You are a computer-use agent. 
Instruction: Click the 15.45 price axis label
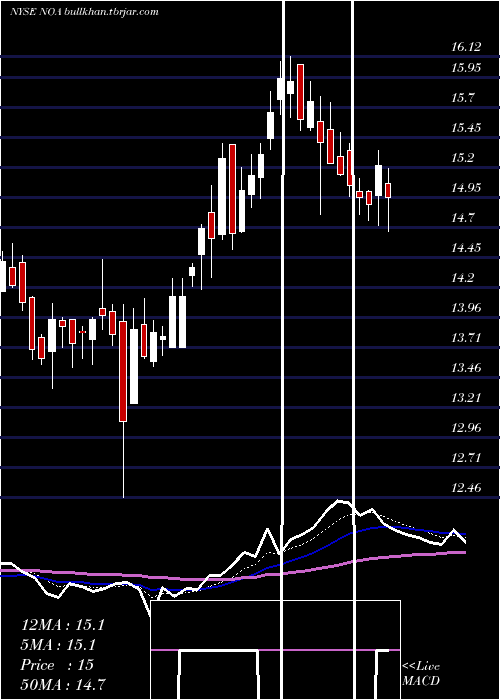click(x=467, y=128)
